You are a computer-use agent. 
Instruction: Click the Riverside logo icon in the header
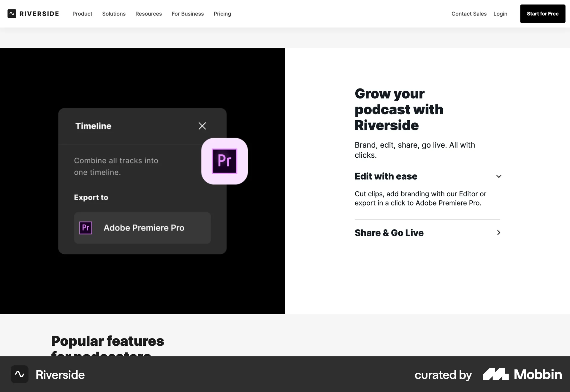coord(12,14)
